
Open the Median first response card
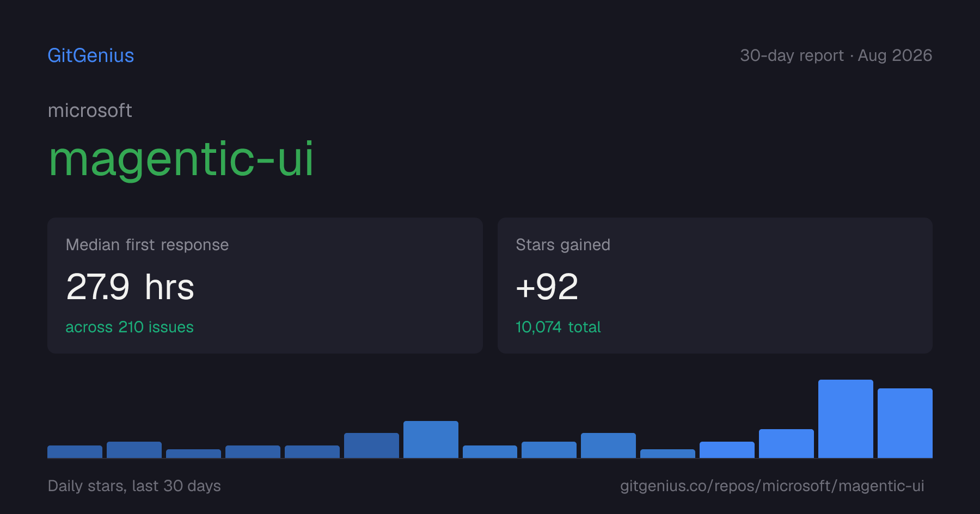coord(265,286)
